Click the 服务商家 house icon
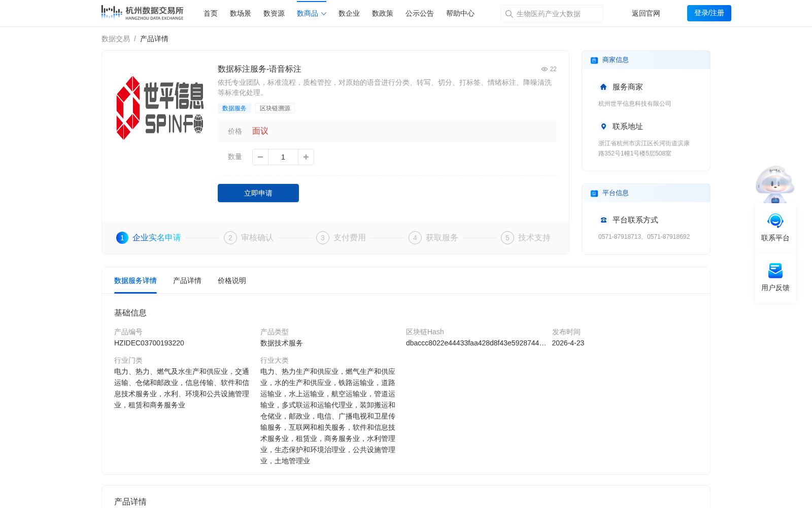 [603, 87]
